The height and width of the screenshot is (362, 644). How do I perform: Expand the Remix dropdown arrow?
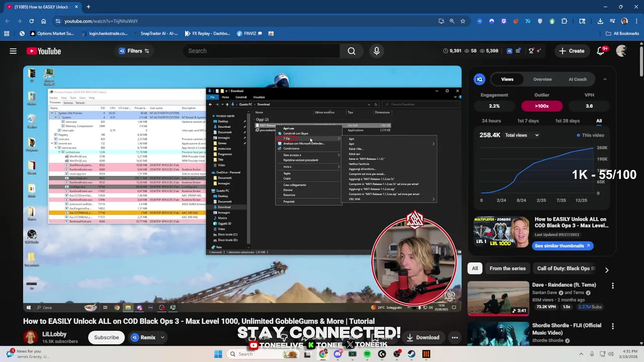coord(163,337)
